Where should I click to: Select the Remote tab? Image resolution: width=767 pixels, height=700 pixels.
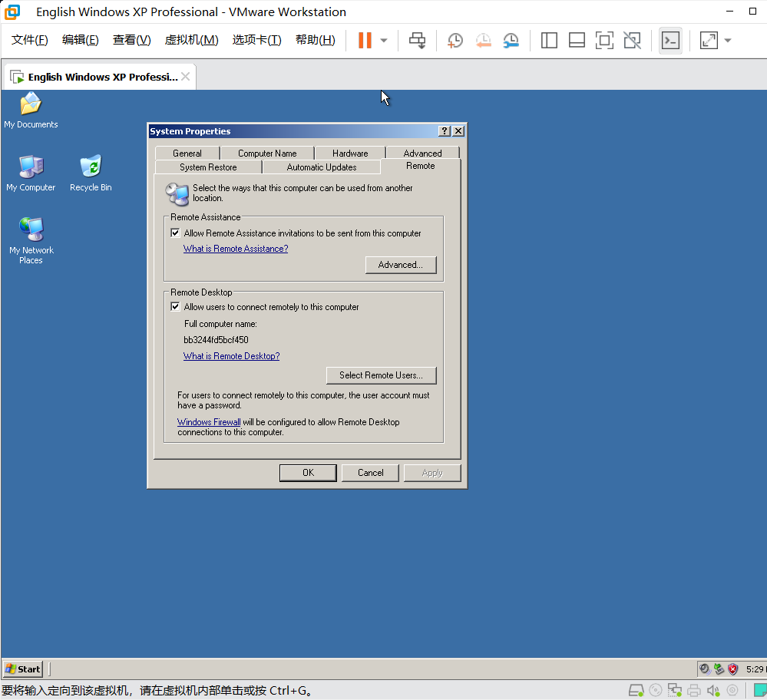click(x=421, y=166)
